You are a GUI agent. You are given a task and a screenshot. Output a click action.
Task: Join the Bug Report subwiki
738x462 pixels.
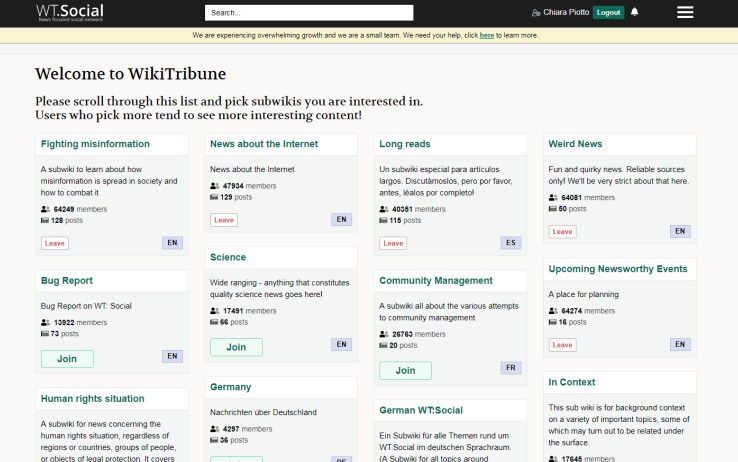point(67,359)
